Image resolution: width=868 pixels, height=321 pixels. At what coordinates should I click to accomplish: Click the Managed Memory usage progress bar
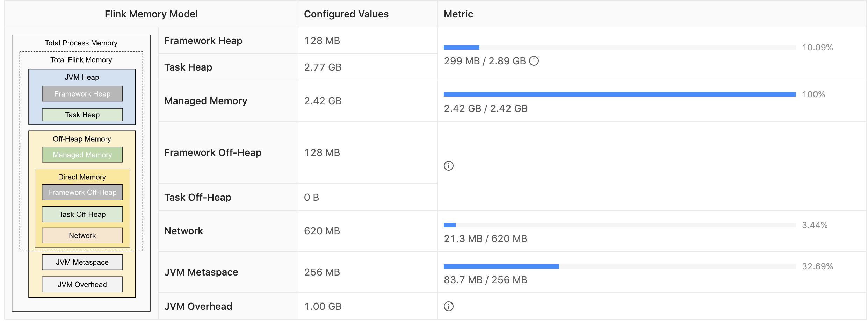tap(620, 94)
